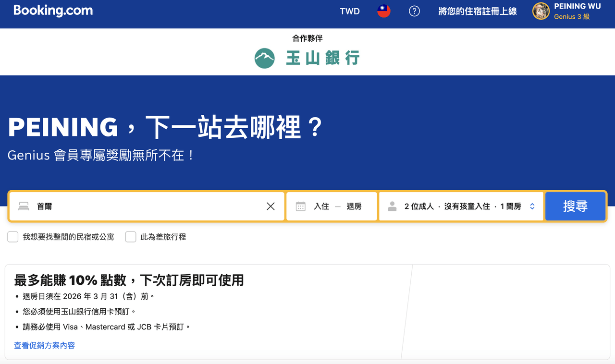Click the profile avatar picture

tap(541, 11)
